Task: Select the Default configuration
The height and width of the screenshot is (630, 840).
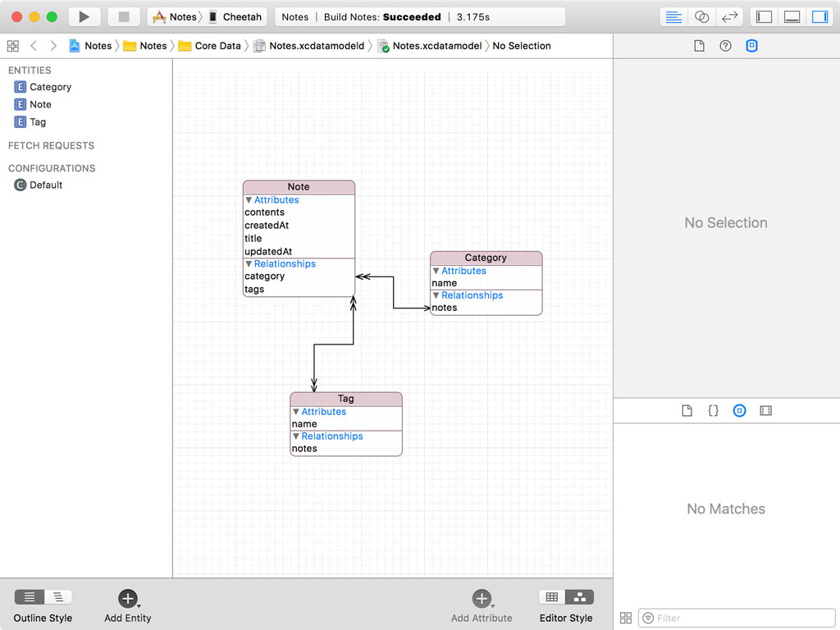Action: pos(46,185)
